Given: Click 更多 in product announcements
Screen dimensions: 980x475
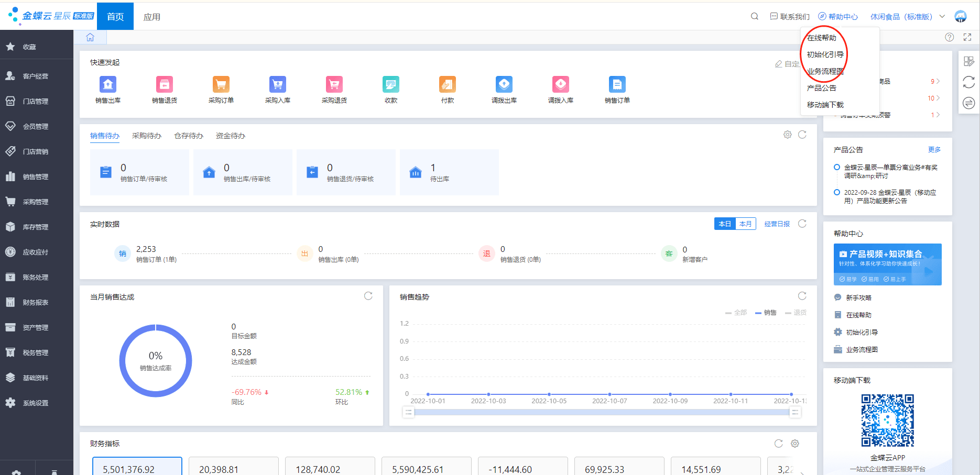Looking at the screenshot, I should 934,149.
